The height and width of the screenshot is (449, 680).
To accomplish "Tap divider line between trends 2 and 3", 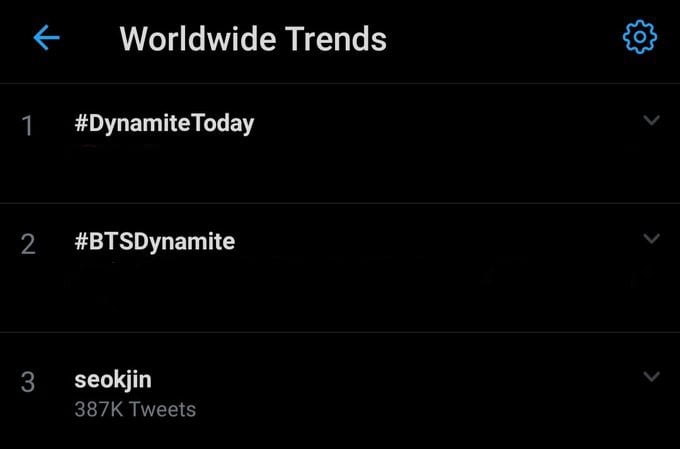I will (340, 332).
